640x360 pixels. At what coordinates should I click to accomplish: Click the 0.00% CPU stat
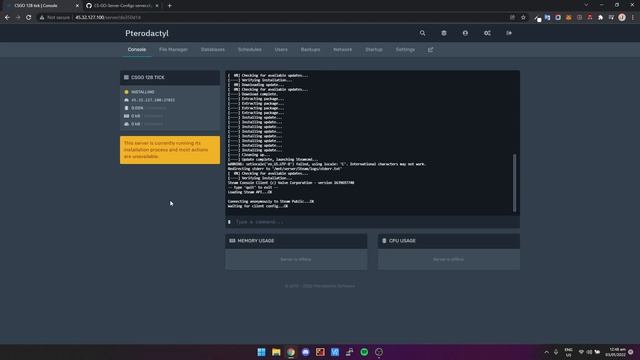137,108
